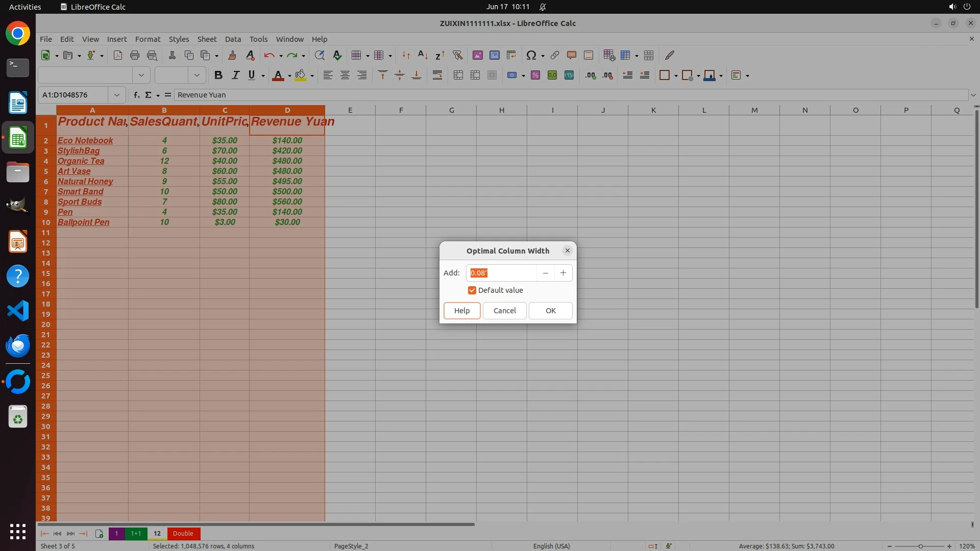Click the Clone Formatting paintbrush icon

232,55
